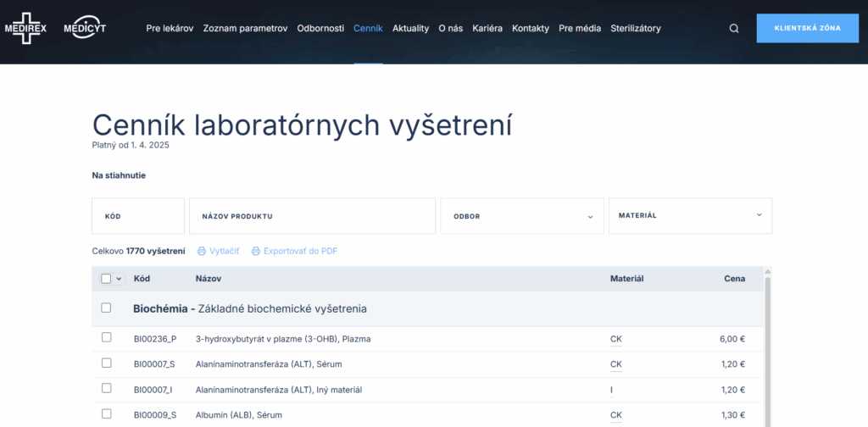Expand the selection options arrow beside header checkbox
Viewport: 868px width, 427px height.
click(119, 279)
